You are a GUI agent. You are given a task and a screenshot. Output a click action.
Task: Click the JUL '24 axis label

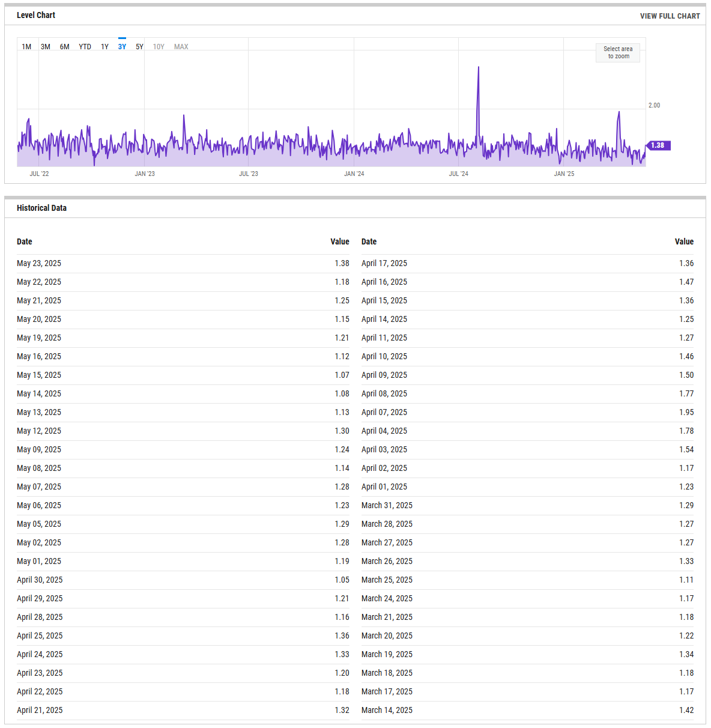pyautogui.click(x=459, y=174)
